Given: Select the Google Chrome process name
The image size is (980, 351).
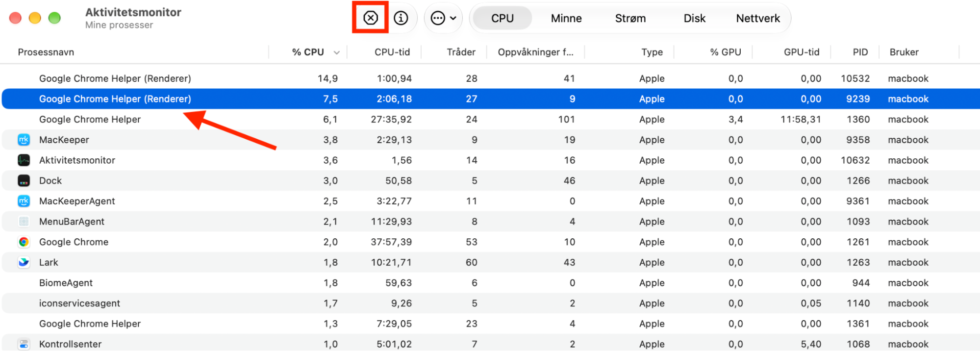Looking at the screenshot, I should [x=74, y=242].
